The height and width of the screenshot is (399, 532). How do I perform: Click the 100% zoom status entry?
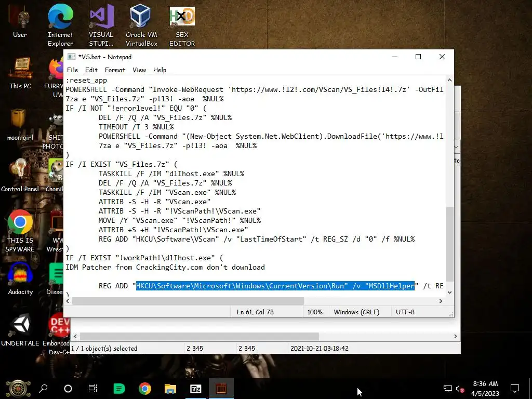pyautogui.click(x=315, y=312)
